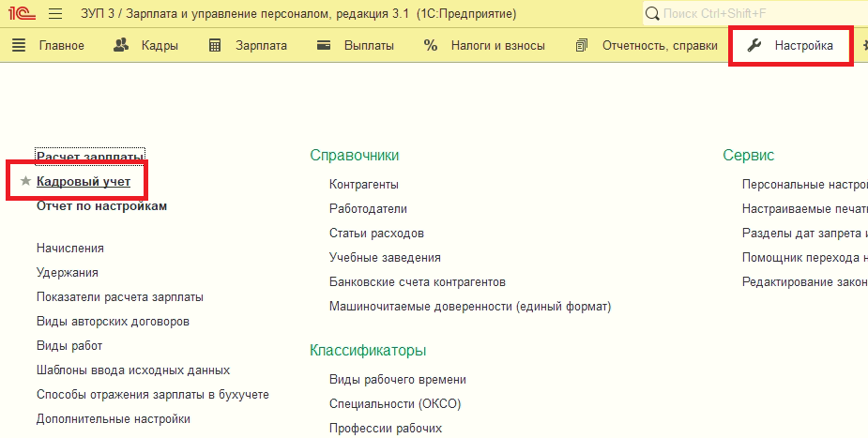Open Банковские счета контрагентов

(418, 281)
